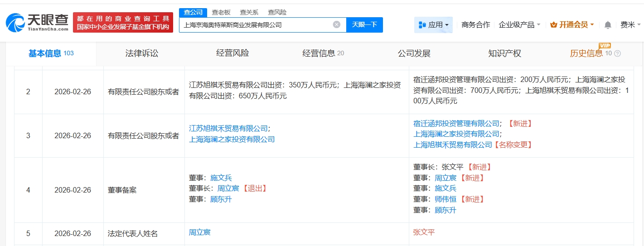Clear the search box with the X icon

tap(336, 24)
